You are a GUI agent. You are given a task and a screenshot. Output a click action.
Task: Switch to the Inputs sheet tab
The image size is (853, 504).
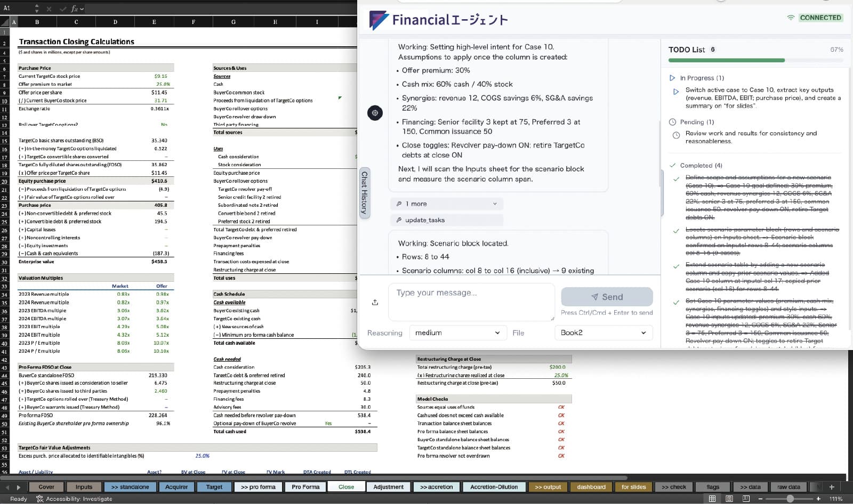pyautogui.click(x=84, y=487)
